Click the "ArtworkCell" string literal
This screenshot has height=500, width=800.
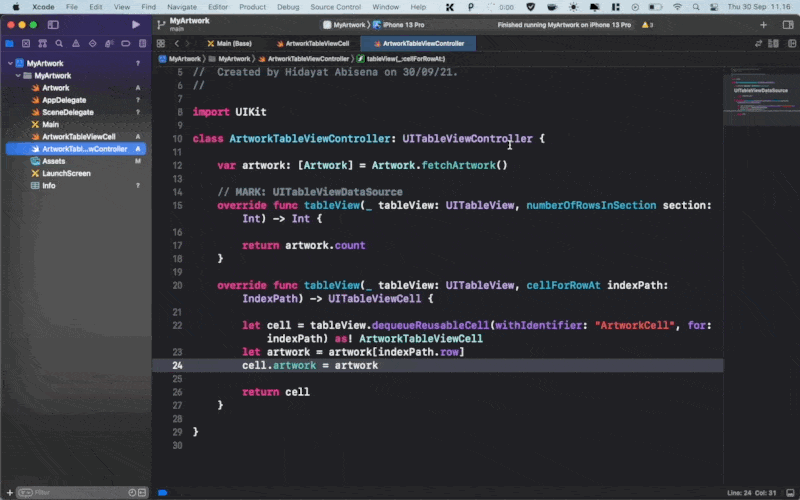tap(634, 325)
